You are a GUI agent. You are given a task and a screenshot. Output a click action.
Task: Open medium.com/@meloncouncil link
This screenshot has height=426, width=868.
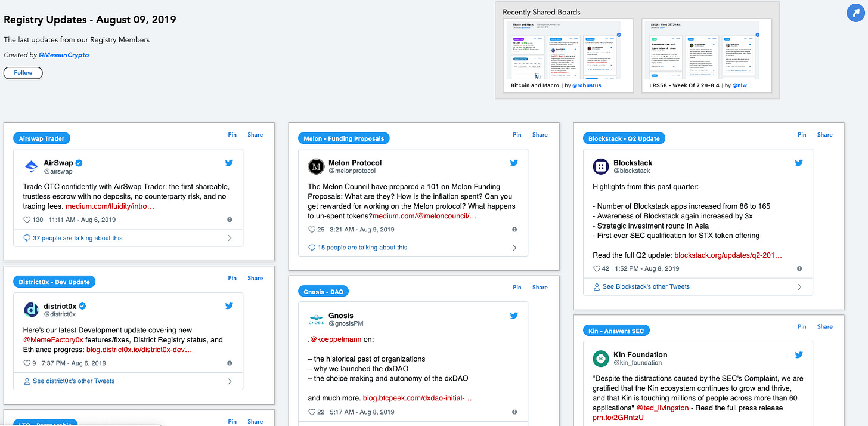[x=424, y=216]
